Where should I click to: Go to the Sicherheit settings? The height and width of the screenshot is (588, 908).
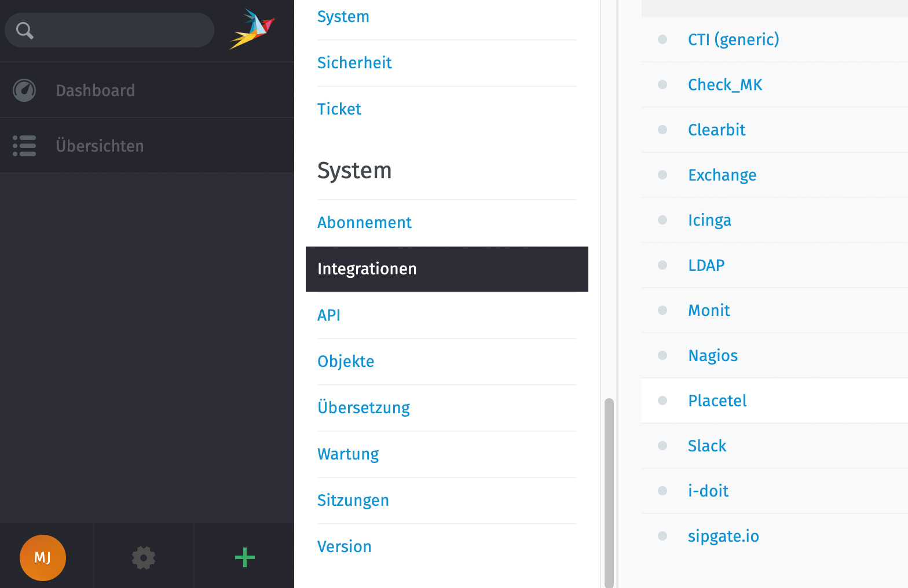click(354, 63)
